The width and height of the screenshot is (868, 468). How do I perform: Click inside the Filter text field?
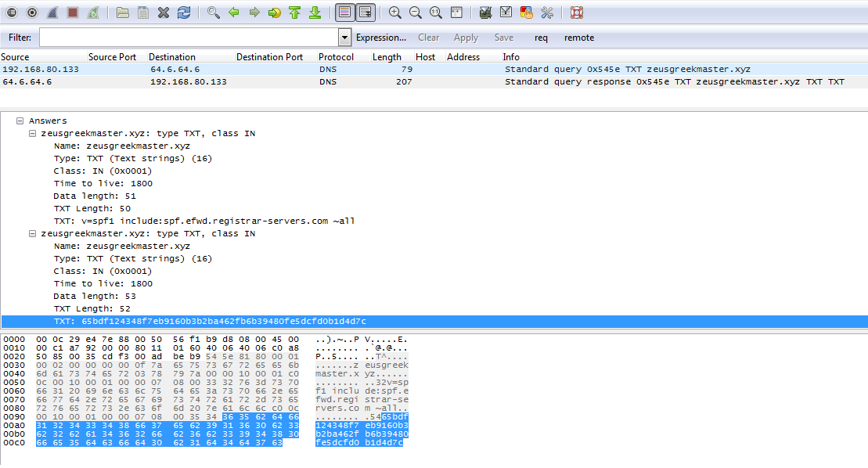click(188, 38)
